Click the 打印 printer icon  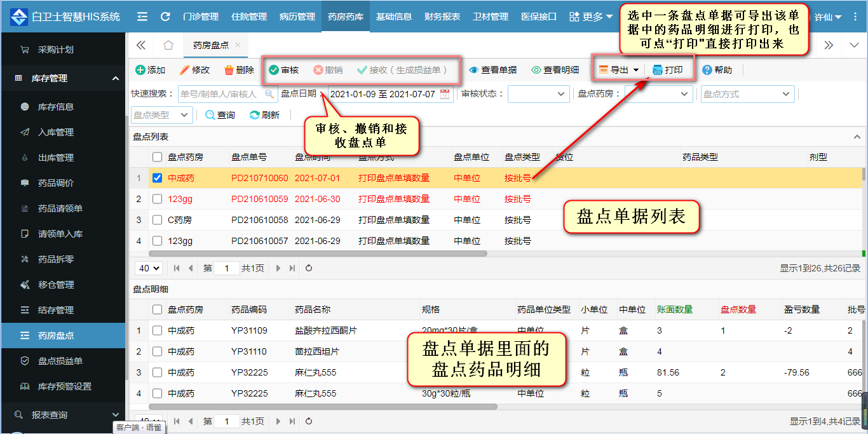(x=658, y=70)
